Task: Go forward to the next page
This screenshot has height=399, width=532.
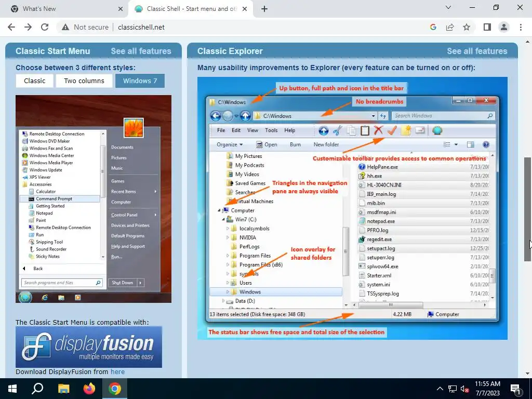Action: (x=28, y=27)
